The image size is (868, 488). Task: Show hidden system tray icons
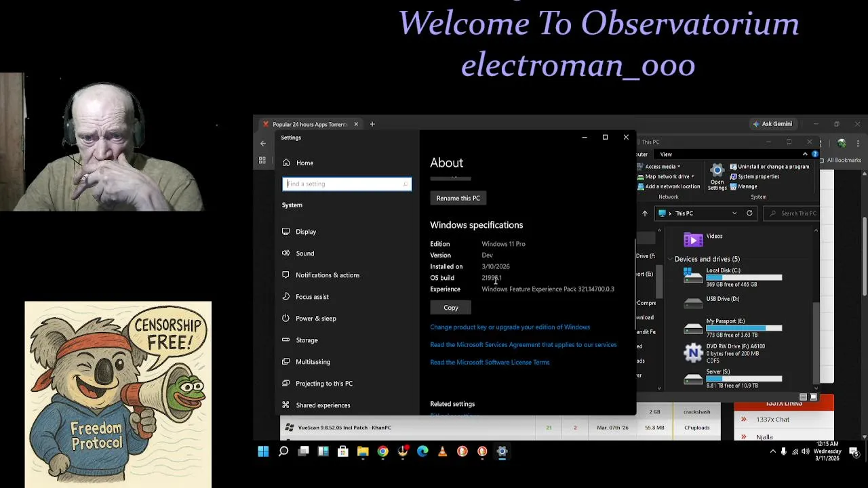[772, 451]
